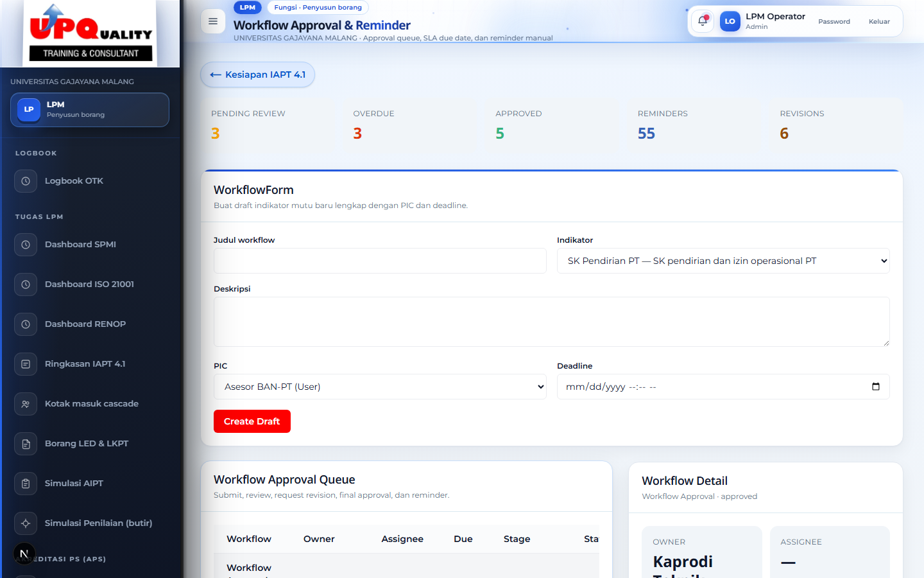
Task: Open Ringkasan IAPT 4.1 page
Action: pos(90,364)
